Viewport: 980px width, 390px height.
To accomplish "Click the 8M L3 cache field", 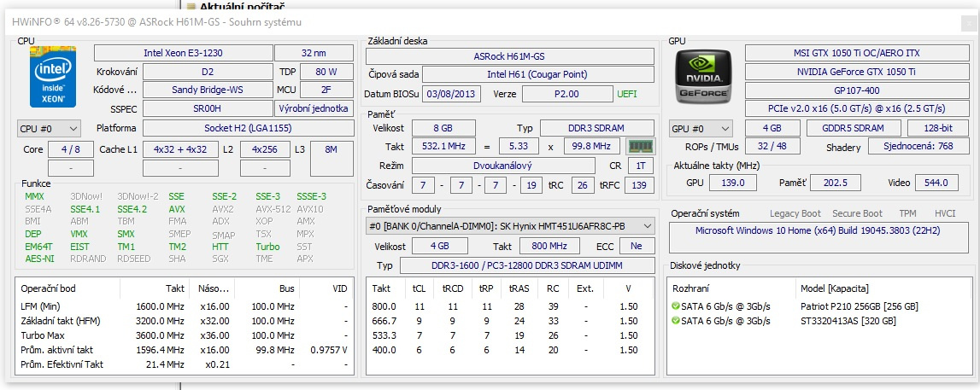I will [x=332, y=159].
